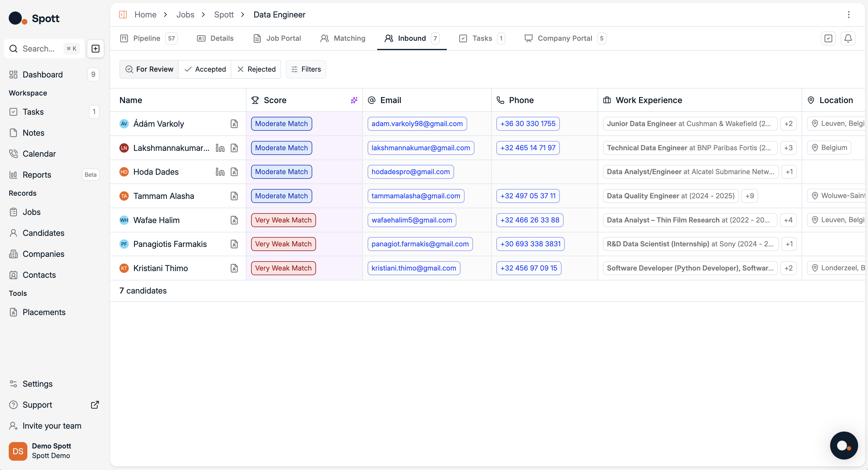Expand +1 work experience for Panagiotis Farmakis
This screenshot has height=470, width=868.
click(789, 244)
